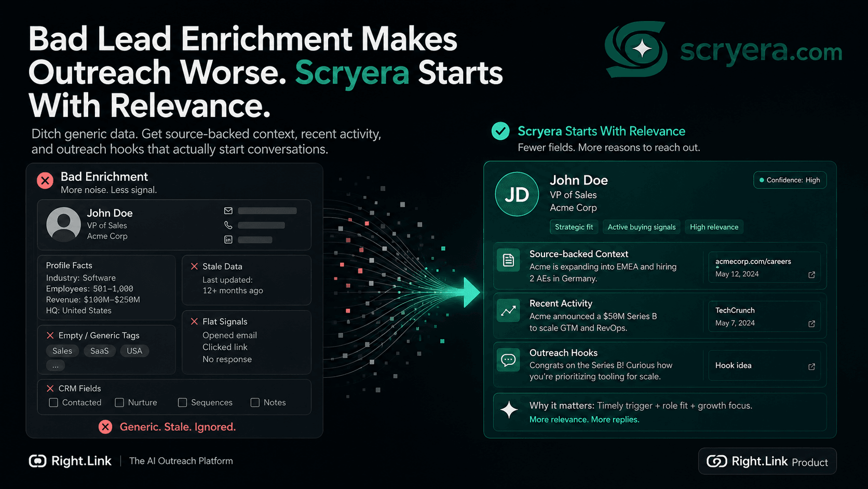This screenshot has height=489, width=868.
Task: Click the red X beside Bad Enrichment
Action: [45, 180]
